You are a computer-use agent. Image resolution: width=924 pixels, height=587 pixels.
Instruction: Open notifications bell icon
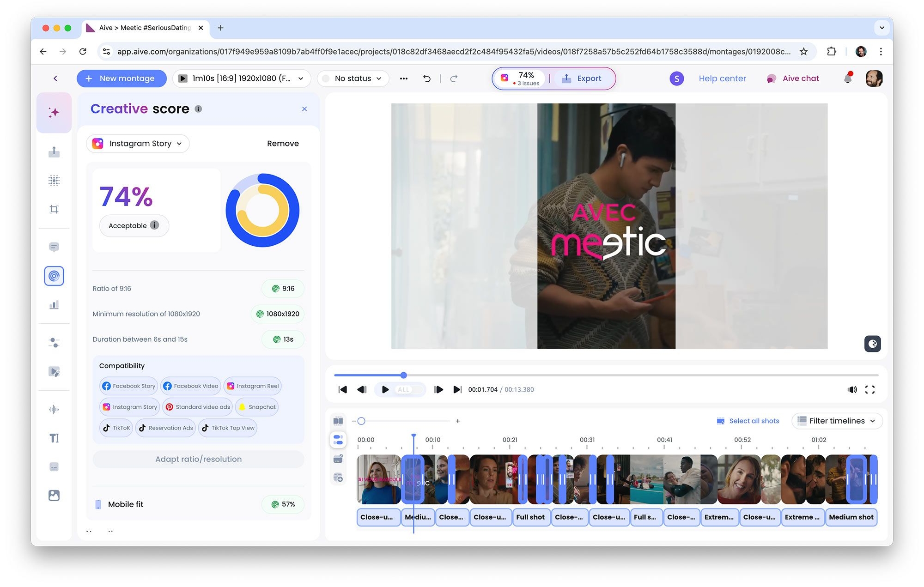click(848, 79)
